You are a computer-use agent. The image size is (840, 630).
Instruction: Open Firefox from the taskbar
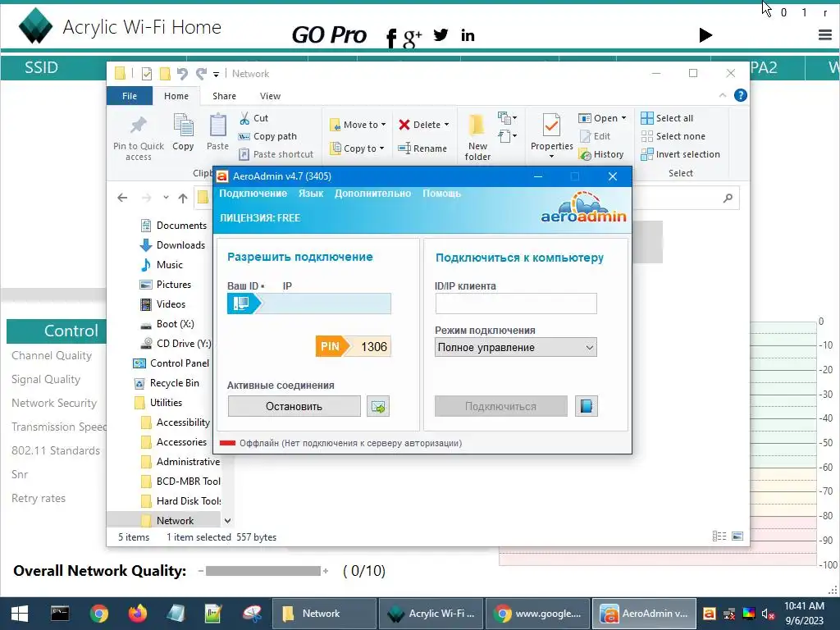pyautogui.click(x=138, y=614)
